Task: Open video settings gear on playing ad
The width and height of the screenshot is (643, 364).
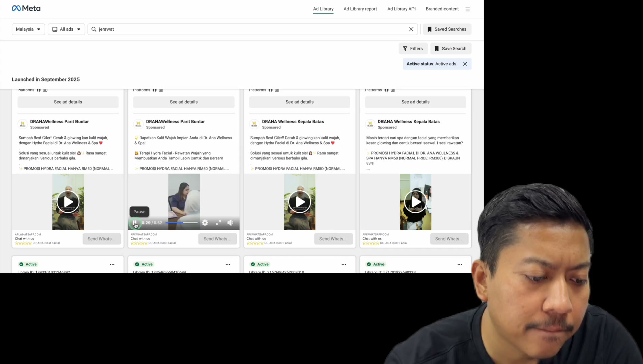Action: point(205,223)
